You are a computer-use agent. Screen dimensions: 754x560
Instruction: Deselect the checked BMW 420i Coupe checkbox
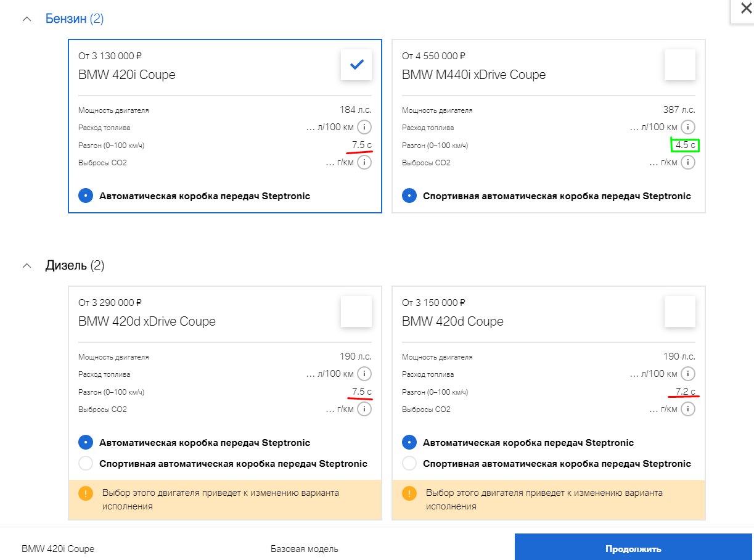point(356,65)
